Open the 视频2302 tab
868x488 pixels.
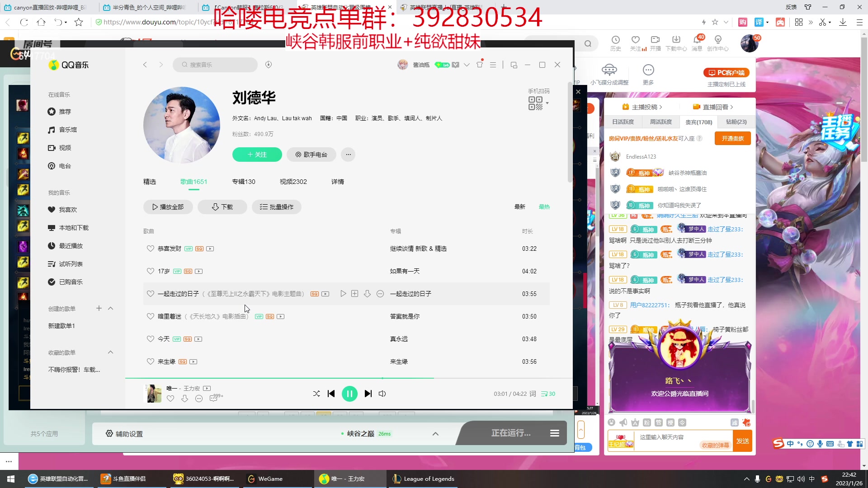tap(293, 182)
